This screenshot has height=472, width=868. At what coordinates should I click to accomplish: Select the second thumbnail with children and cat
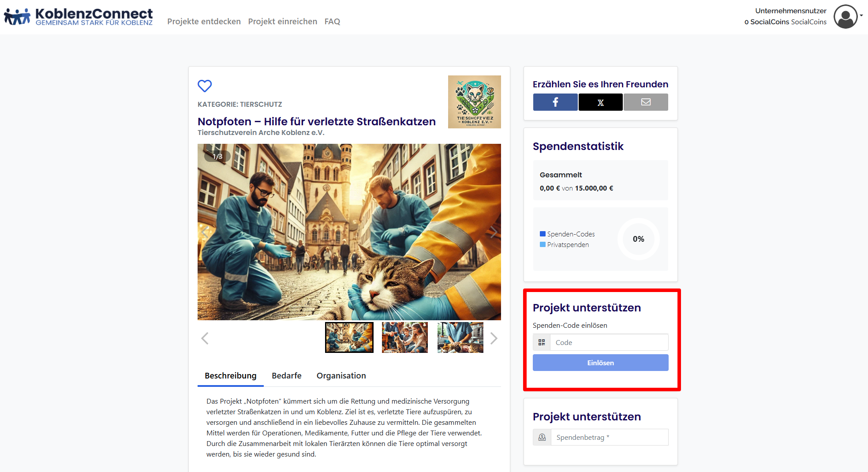(x=404, y=337)
